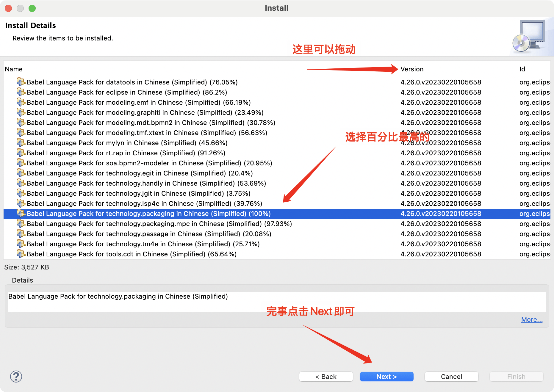554x392 pixels.
Task: Select the technology.tm4e (25.71%) row
Action: pos(277,244)
